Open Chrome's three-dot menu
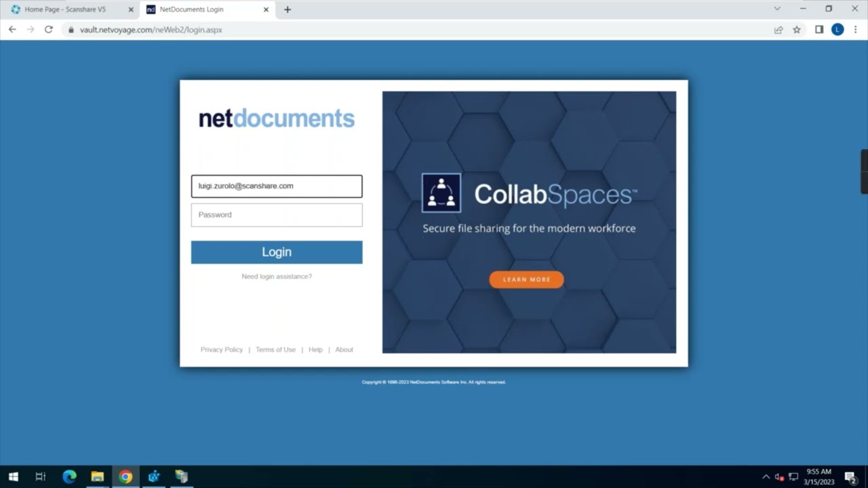The height and width of the screenshot is (488, 868). tap(856, 30)
